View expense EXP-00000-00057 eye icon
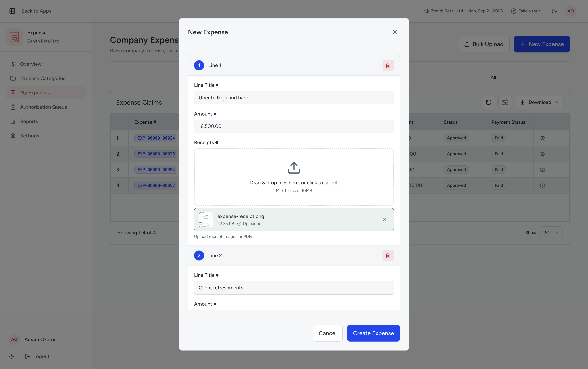This screenshot has width=588, height=369. coord(542,185)
